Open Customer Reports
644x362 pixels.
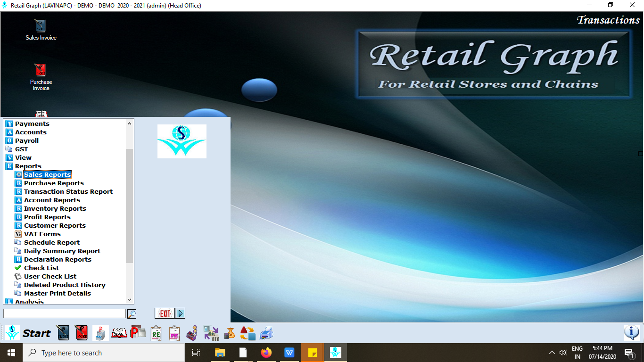coord(55,225)
